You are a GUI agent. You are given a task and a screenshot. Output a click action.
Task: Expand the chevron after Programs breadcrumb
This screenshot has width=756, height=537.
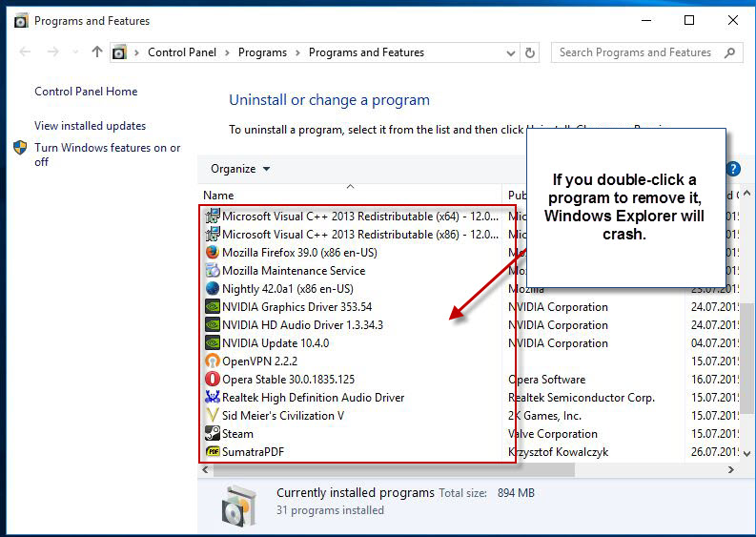[297, 52]
